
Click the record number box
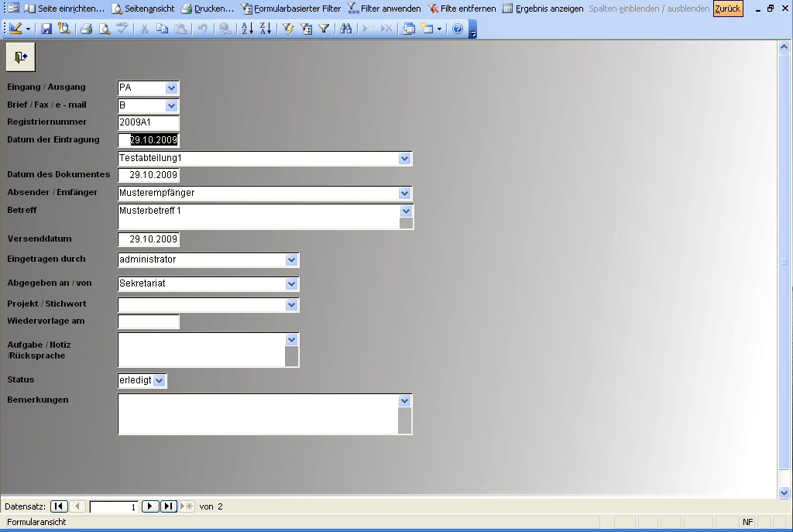point(113,506)
